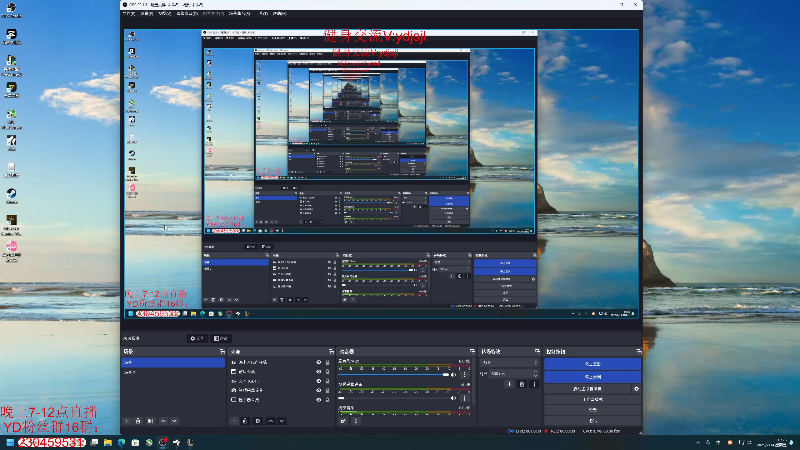Remove the transition with its trash icon
This screenshot has height=450, width=800.
tap(521, 384)
